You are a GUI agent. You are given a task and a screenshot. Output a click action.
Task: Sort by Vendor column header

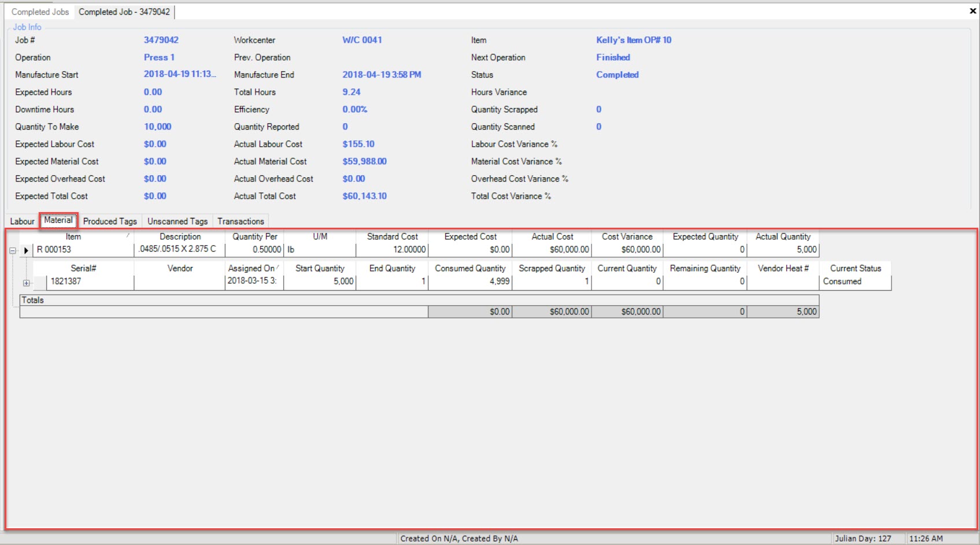(180, 269)
